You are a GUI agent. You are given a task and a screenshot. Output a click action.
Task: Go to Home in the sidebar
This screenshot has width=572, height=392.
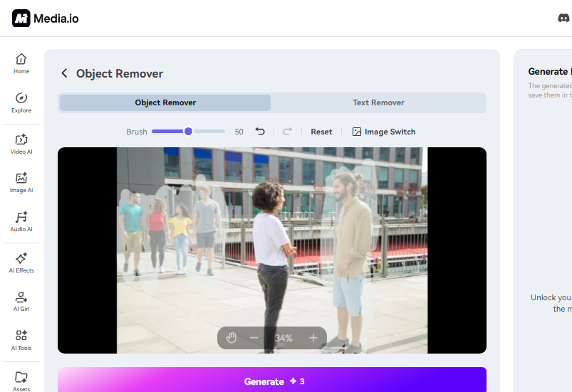click(21, 64)
